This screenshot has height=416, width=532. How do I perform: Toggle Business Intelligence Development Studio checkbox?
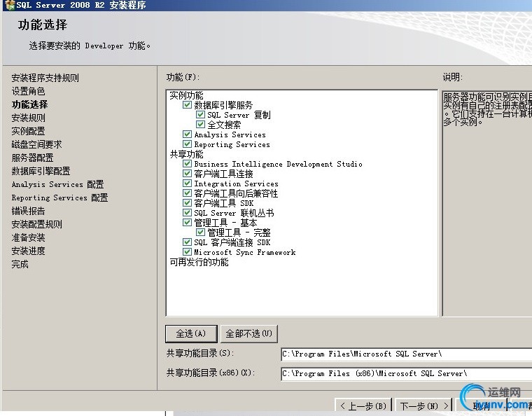[x=187, y=164]
